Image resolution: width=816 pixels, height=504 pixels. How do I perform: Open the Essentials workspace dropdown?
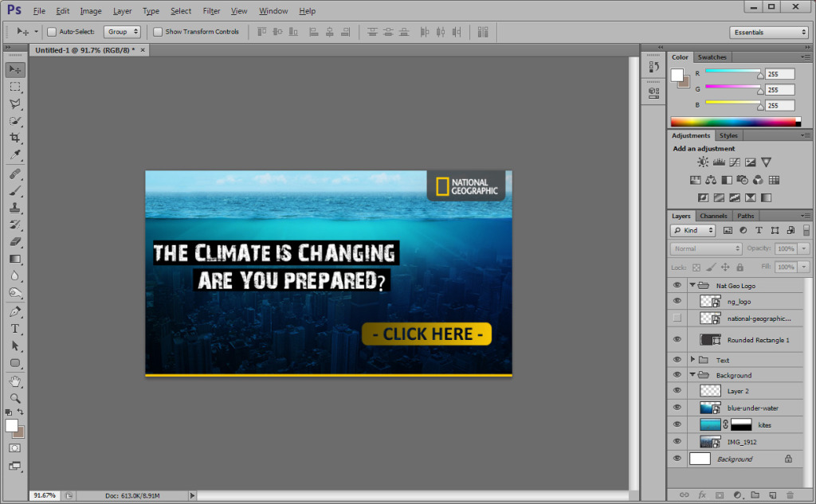[769, 32]
